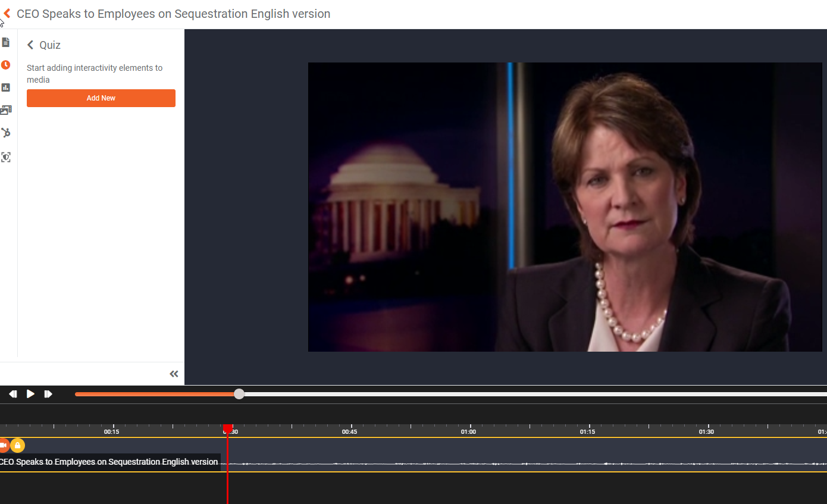Click the playback progress slider handle
Image resolution: width=827 pixels, height=504 pixels.
pos(239,394)
